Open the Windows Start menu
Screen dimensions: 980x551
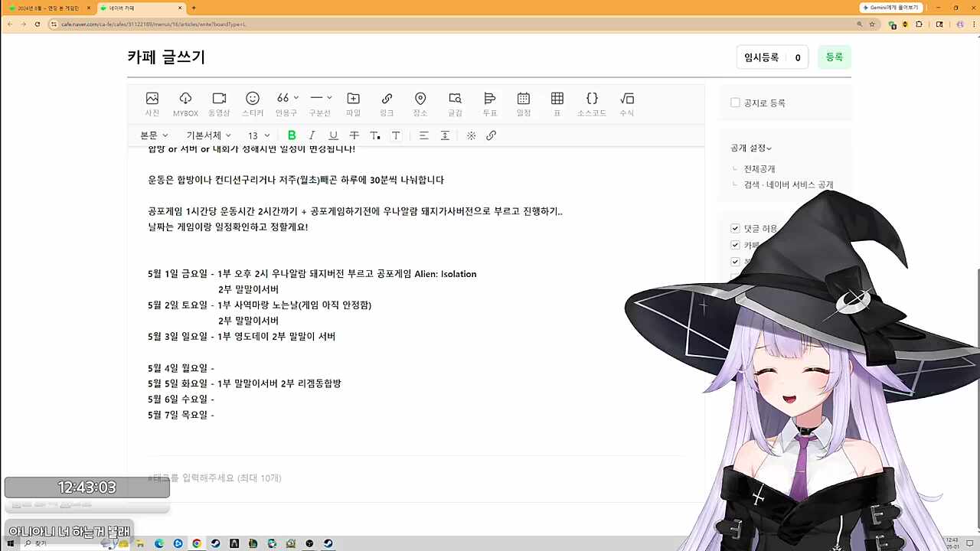point(11,543)
